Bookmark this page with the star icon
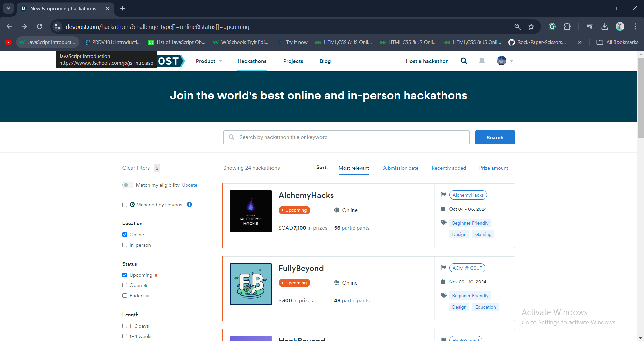The height and width of the screenshot is (341, 644). point(531,26)
